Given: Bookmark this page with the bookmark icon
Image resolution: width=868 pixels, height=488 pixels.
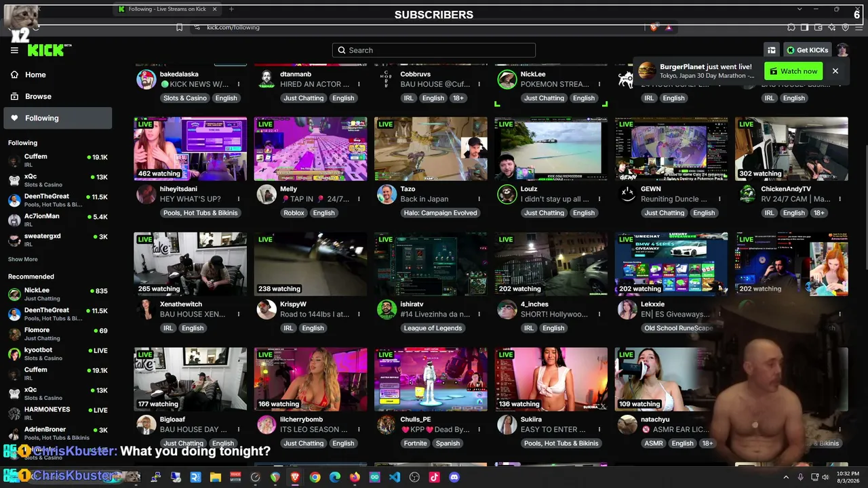Looking at the screenshot, I should pos(179,27).
